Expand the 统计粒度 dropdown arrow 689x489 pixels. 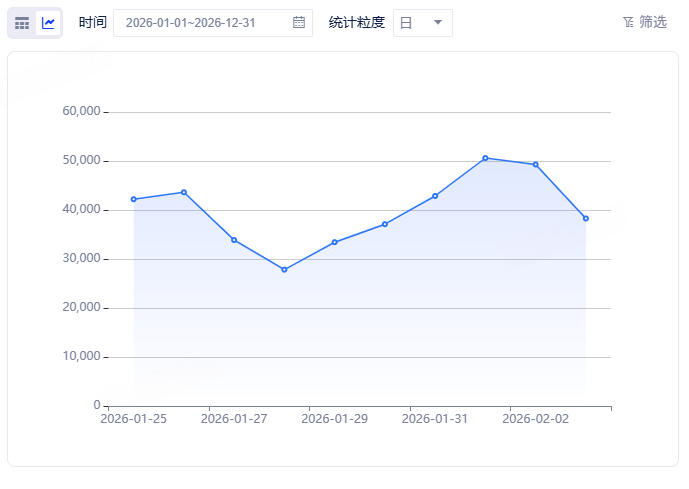(x=438, y=22)
